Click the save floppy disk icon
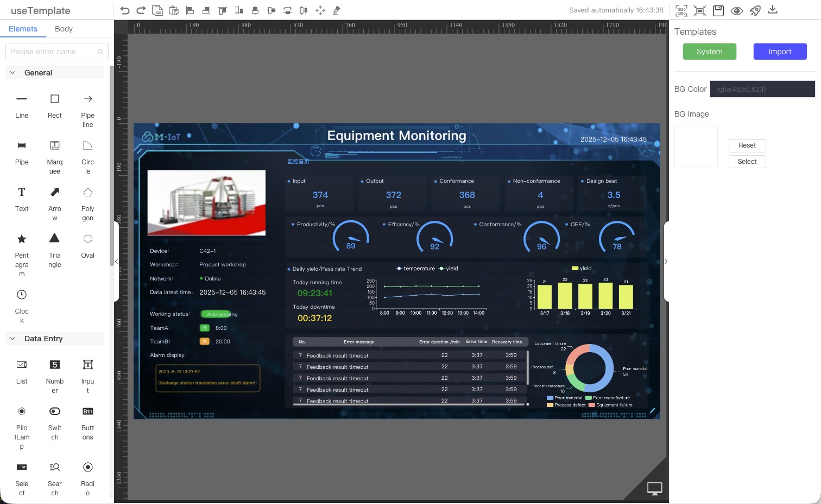 click(x=718, y=10)
